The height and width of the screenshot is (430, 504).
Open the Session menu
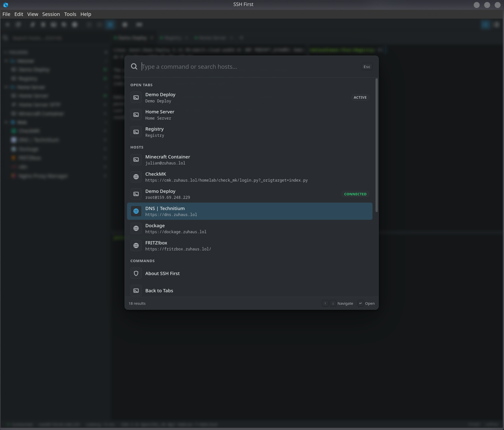(51, 14)
